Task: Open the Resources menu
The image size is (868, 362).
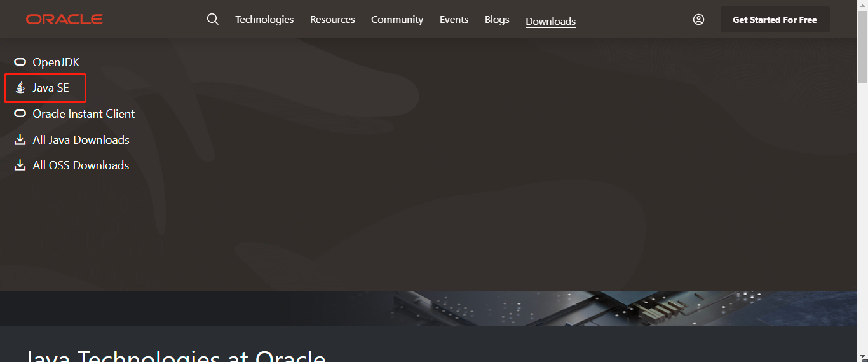Action: click(x=332, y=20)
